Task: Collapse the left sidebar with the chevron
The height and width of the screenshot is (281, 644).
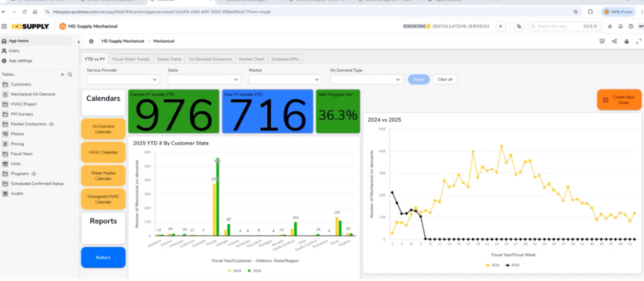Action: pos(79,42)
